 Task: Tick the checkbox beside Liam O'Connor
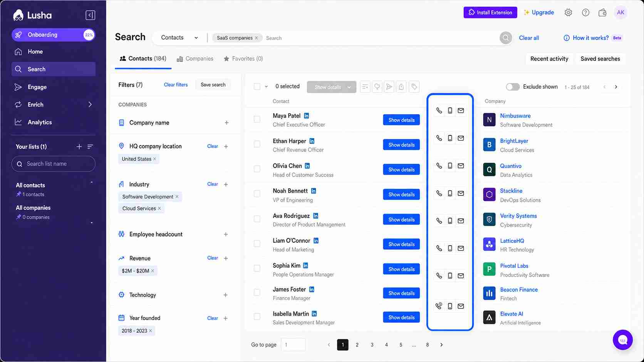tap(257, 244)
